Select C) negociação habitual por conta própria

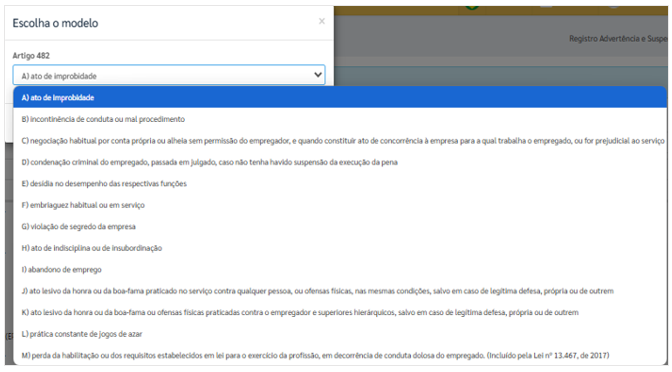click(340, 141)
